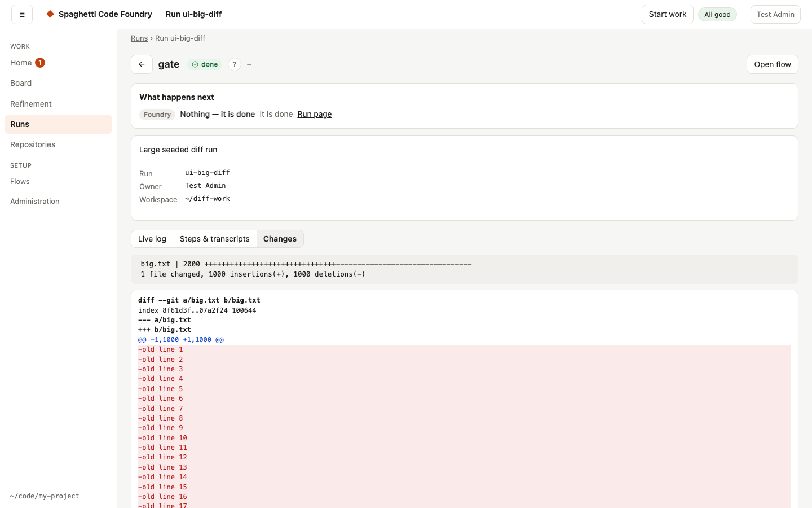The width and height of the screenshot is (812, 508).
Task: Click the Owner value Test Admin
Action: point(205,186)
